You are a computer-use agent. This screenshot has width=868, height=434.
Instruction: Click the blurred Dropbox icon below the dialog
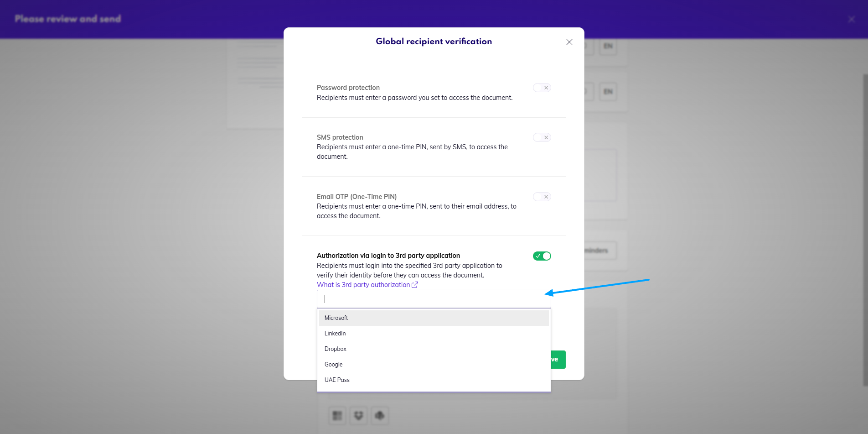tap(358, 415)
